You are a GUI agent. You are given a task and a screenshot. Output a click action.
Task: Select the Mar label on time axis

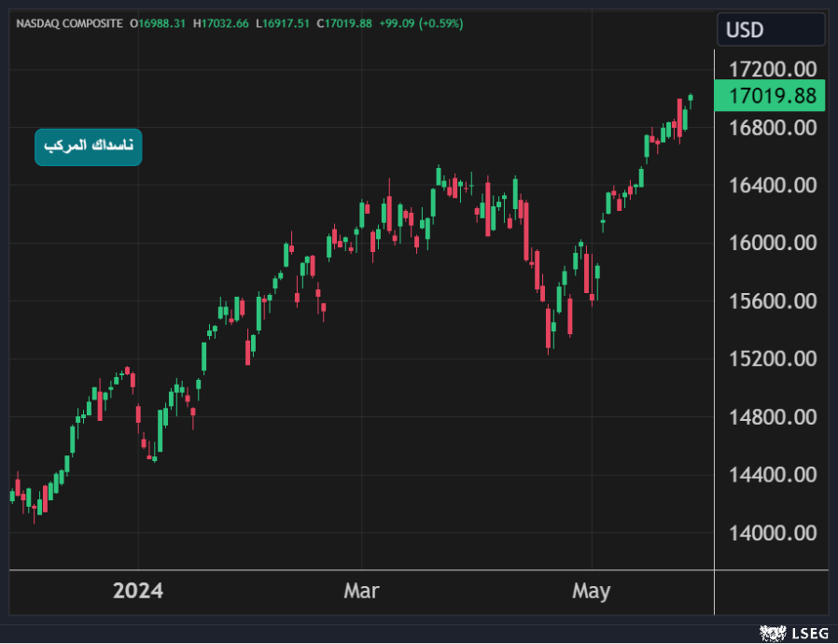point(361,591)
